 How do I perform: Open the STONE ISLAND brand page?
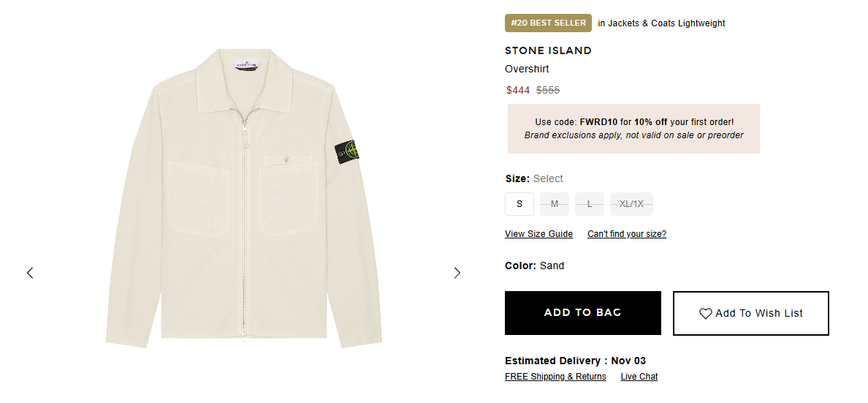click(548, 50)
